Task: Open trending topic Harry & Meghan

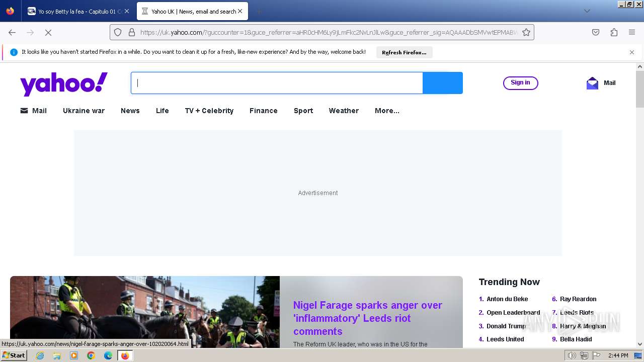Action: tap(583, 326)
